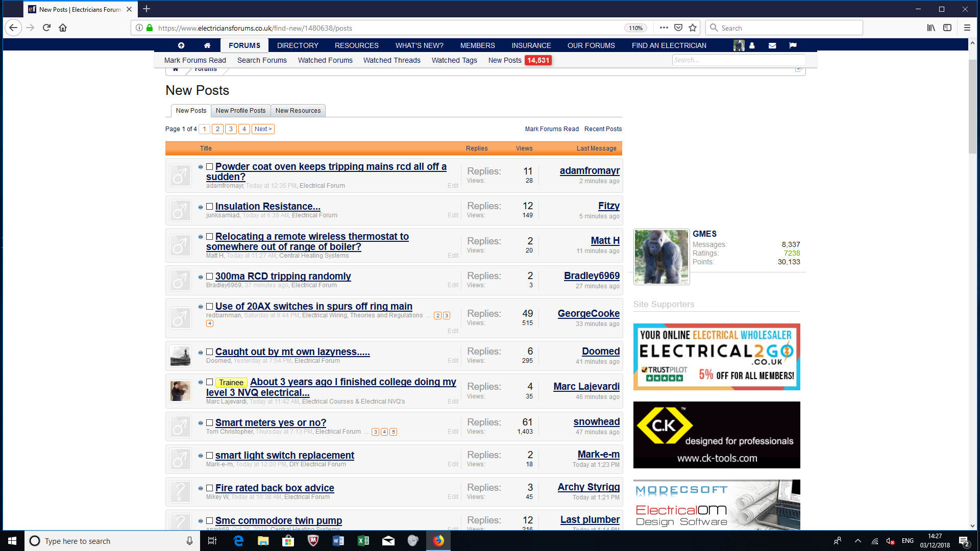The width and height of the screenshot is (980, 551).
Task: Sort by Replies column header
Action: click(x=476, y=148)
